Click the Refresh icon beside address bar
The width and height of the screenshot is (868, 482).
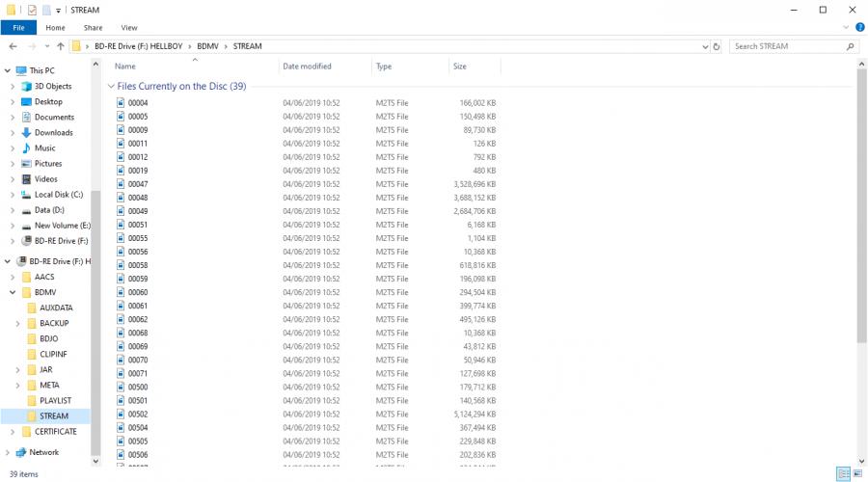tap(716, 46)
